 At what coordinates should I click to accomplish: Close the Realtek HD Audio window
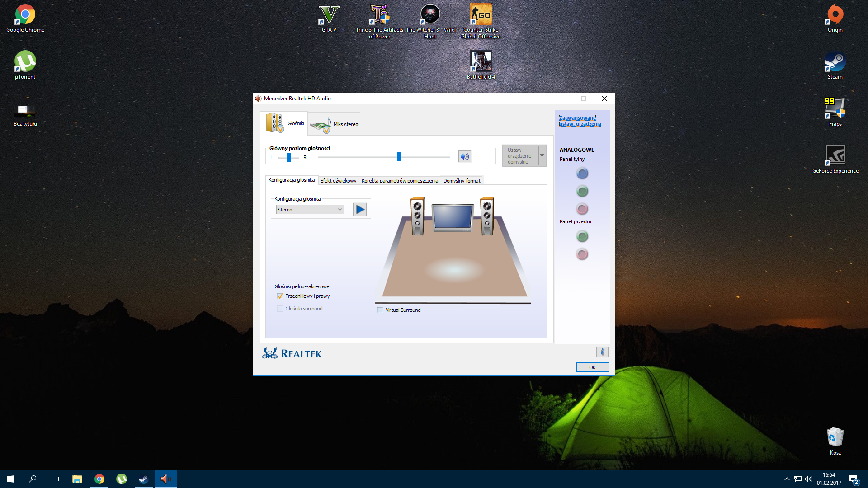tap(604, 99)
